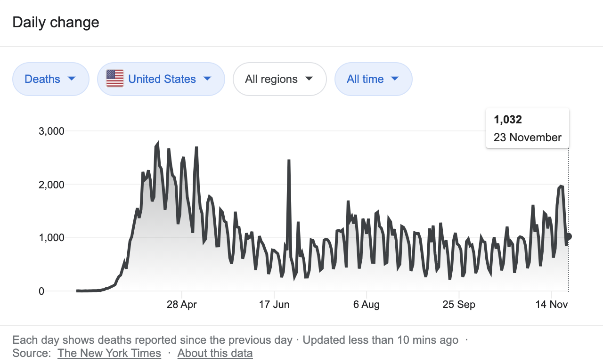Click the 17 Jun axis label

coord(274,305)
